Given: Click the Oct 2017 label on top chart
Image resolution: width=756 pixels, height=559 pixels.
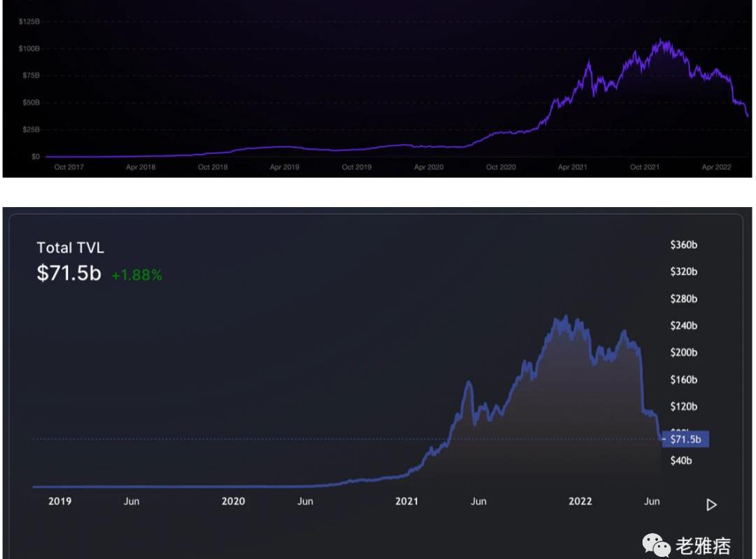Looking at the screenshot, I should [x=69, y=167].
